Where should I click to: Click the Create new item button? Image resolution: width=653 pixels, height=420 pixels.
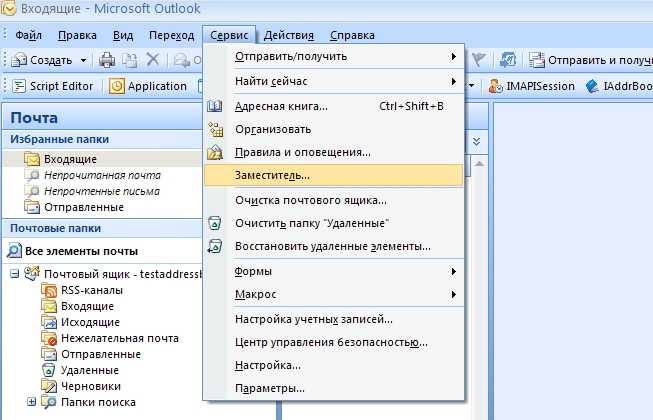pos(42,60)
